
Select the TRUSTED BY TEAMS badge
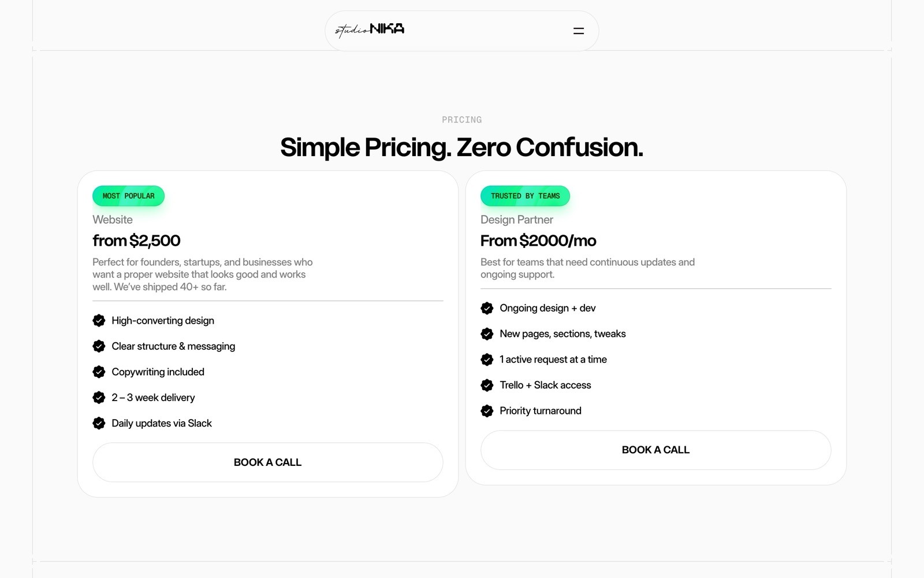(x=524, y=195)
